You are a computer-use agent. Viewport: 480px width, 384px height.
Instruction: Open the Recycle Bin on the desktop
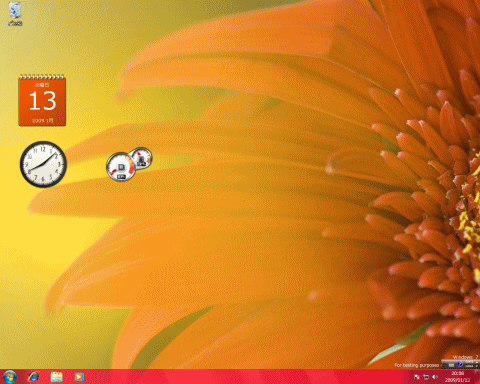point(15,14)
